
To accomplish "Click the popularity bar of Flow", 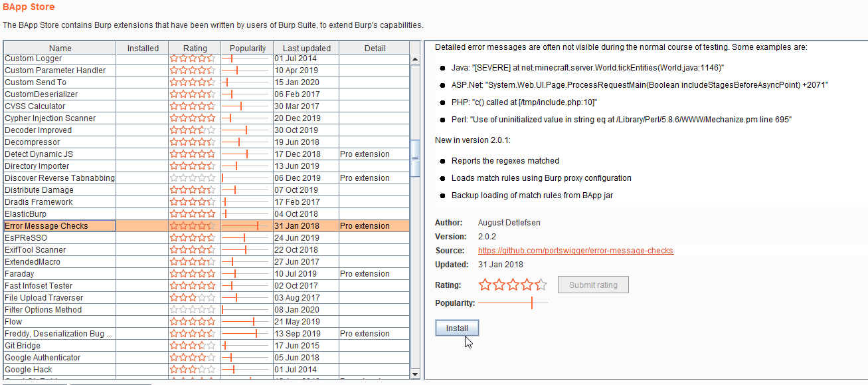I will [246, 322].
